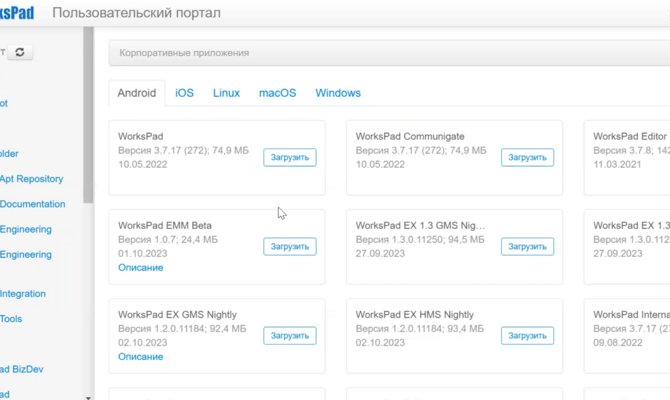Switch to the Windows tab
Image resolution: width=670 pixels, height=400 pixels.
338,93
